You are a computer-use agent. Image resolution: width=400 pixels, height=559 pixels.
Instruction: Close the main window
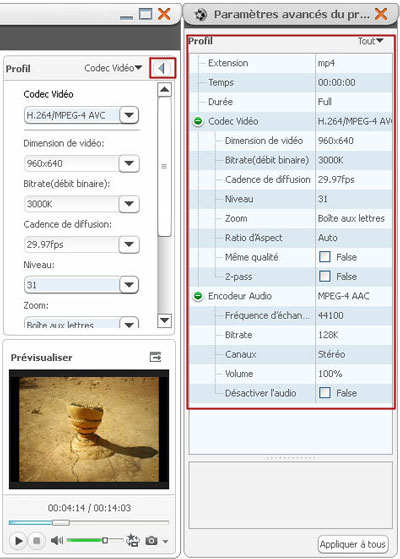tap(164, 14)
